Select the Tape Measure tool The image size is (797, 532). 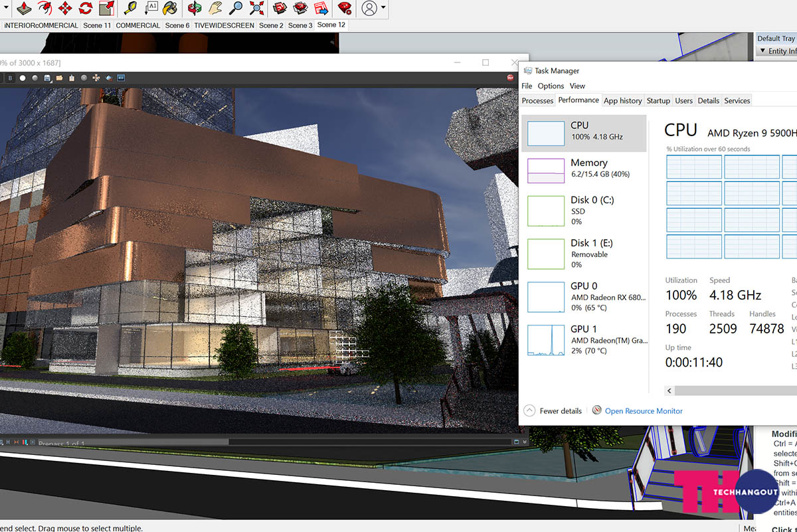point(131,9)
